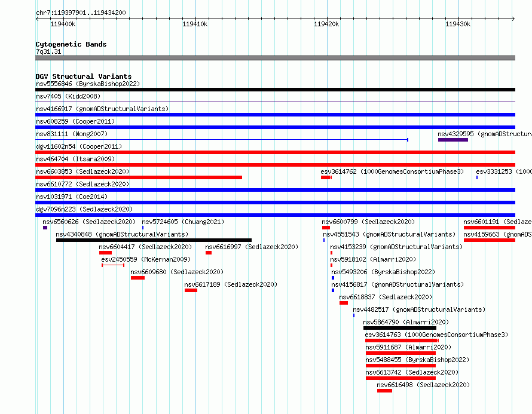Select nsv6603853 (Sedlazeck2020) label
Image resolution: width=532 pixels, height=414 pixels.
82,171
